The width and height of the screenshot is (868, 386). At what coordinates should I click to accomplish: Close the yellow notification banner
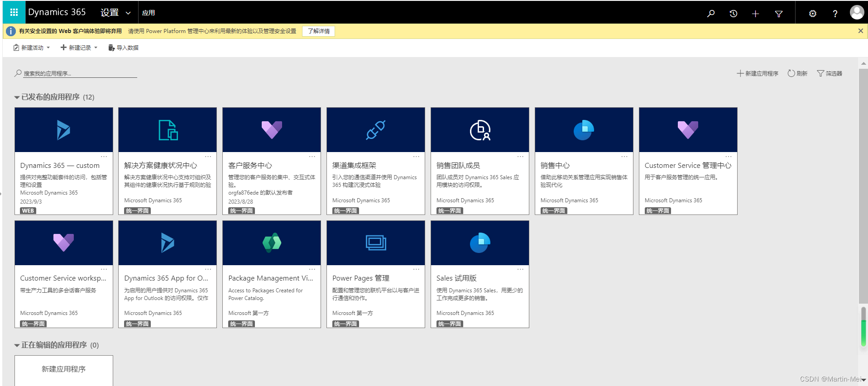860,31
